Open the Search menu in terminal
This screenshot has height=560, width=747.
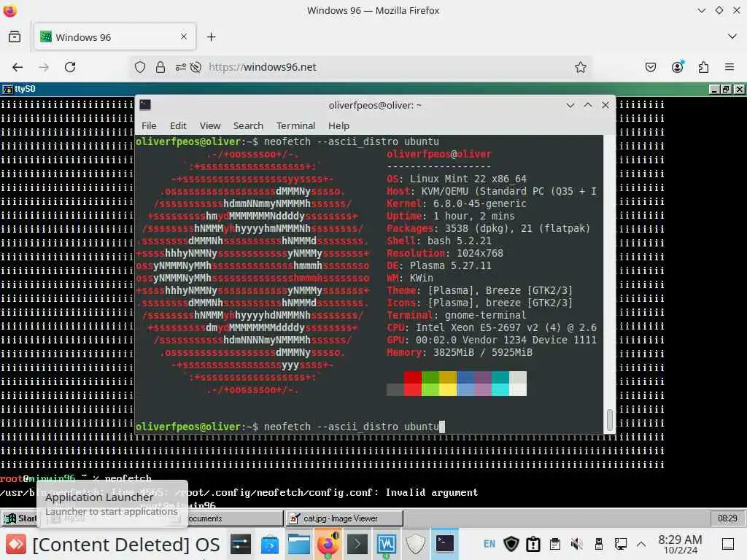(x=248, y=125)
